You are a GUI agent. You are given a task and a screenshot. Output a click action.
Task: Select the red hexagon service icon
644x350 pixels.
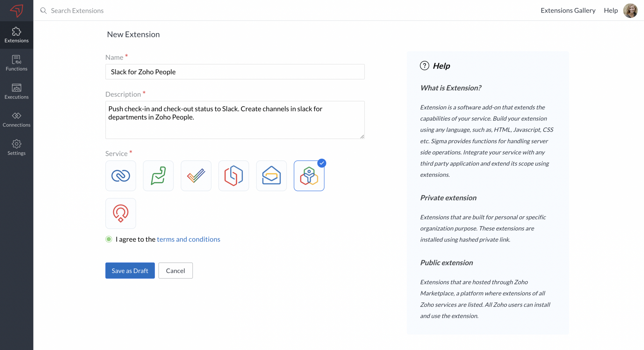click(x=233, y=176)
